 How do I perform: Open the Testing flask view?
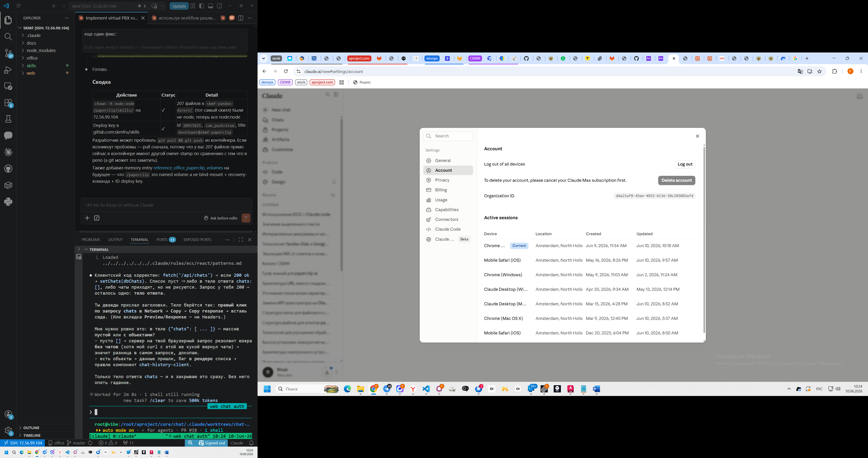click(8, 119)
